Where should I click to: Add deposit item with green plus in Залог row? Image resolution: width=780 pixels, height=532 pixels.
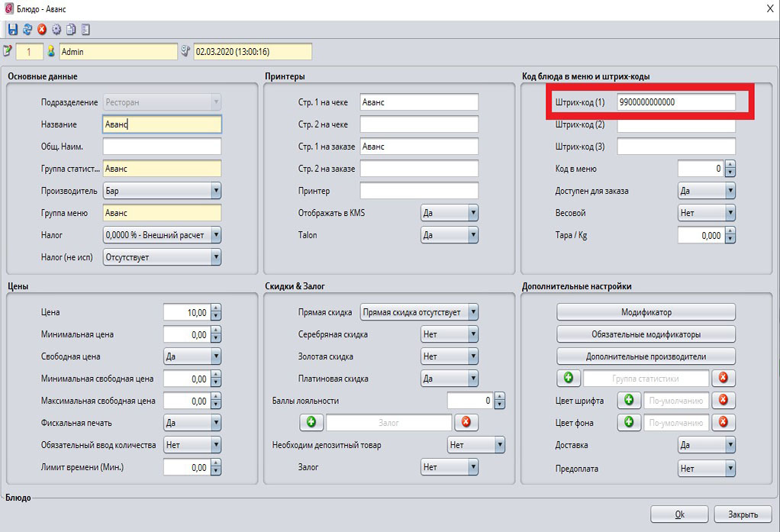(x=311, y=422)
